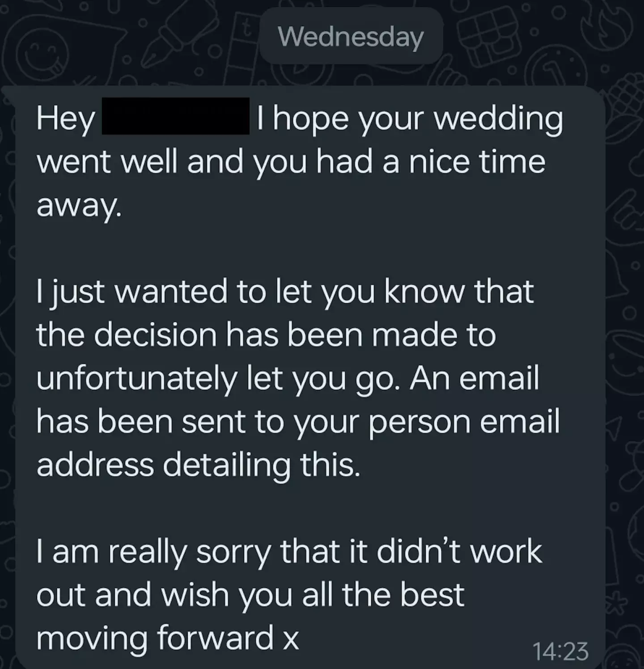Select the word "person" in message
Image resolution: width=644 pixels, height=669 pixels.
(x=420, y=422)
